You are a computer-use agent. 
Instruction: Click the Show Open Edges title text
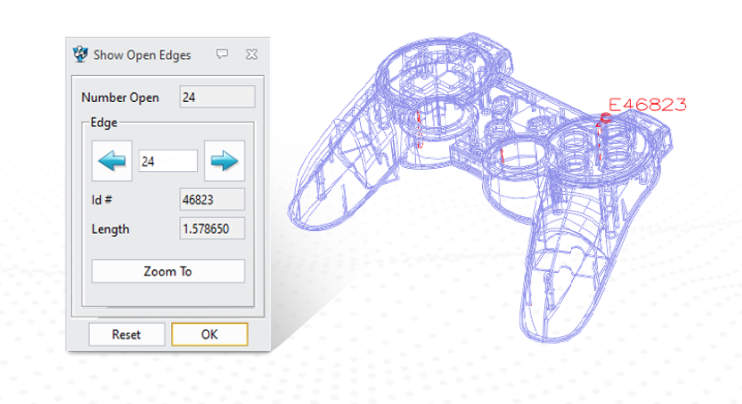point(142,55)
